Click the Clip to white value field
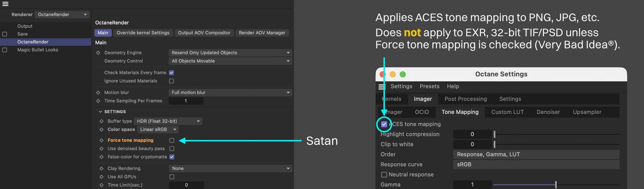644x189 pixels. tap(472, 144)
